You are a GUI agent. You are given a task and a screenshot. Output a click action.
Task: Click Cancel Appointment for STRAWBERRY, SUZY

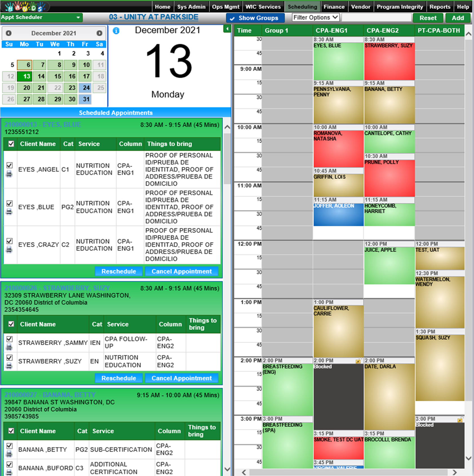(x=181, y=378)
